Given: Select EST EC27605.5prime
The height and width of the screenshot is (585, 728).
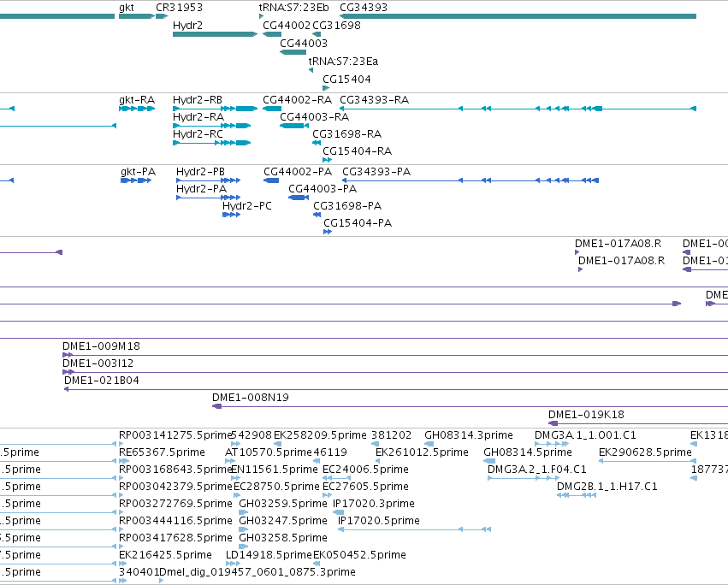Looking at the screenshot, I should 365,487.
